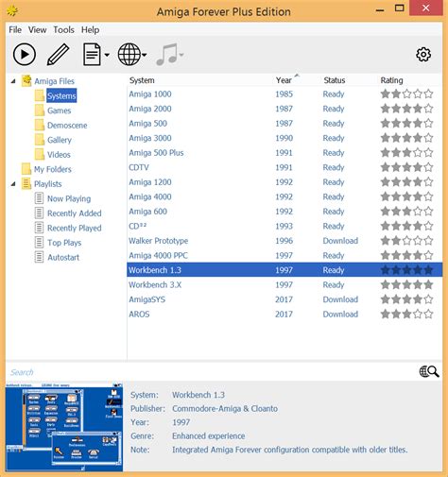
Task: Click the Top Plays playlist icon
Action: [x=39, y=243]
